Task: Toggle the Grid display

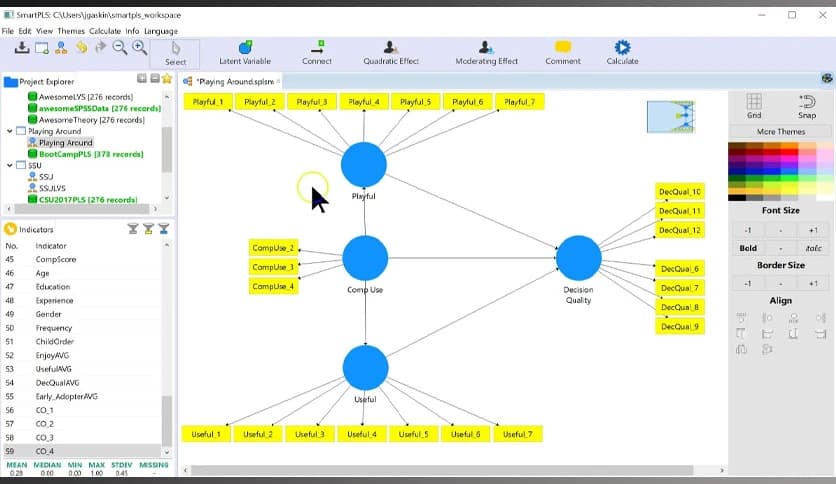Action: pyautogui.click(x=754, y=105)
